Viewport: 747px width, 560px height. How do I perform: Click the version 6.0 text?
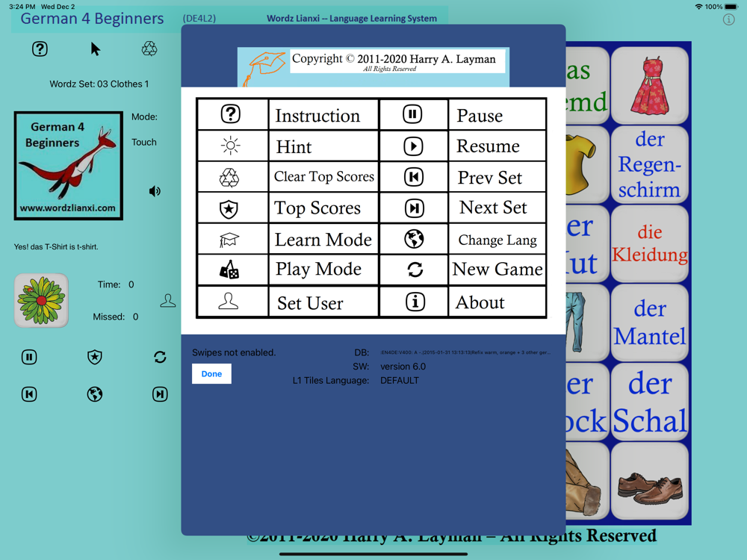[403, 367]
